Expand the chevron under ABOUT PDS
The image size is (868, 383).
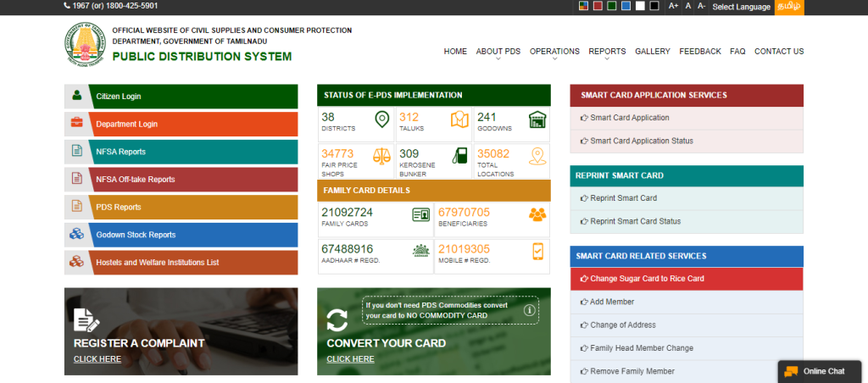click(x=498, y=58)
